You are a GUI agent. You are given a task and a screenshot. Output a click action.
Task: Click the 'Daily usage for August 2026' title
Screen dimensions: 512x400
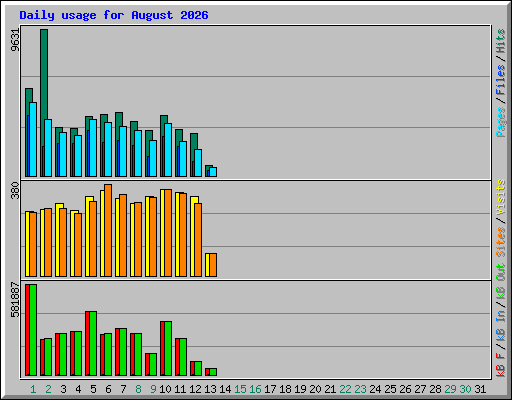tap(114, 15)
